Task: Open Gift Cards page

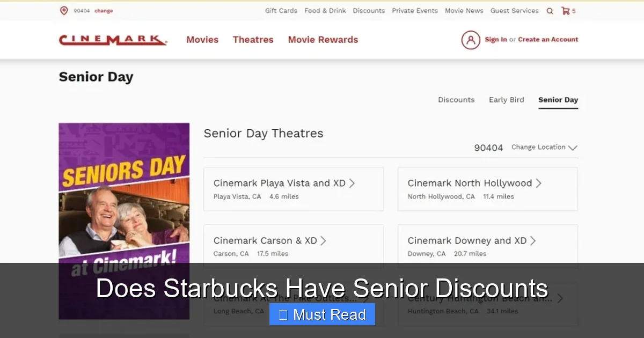Action: pos(281,11)
